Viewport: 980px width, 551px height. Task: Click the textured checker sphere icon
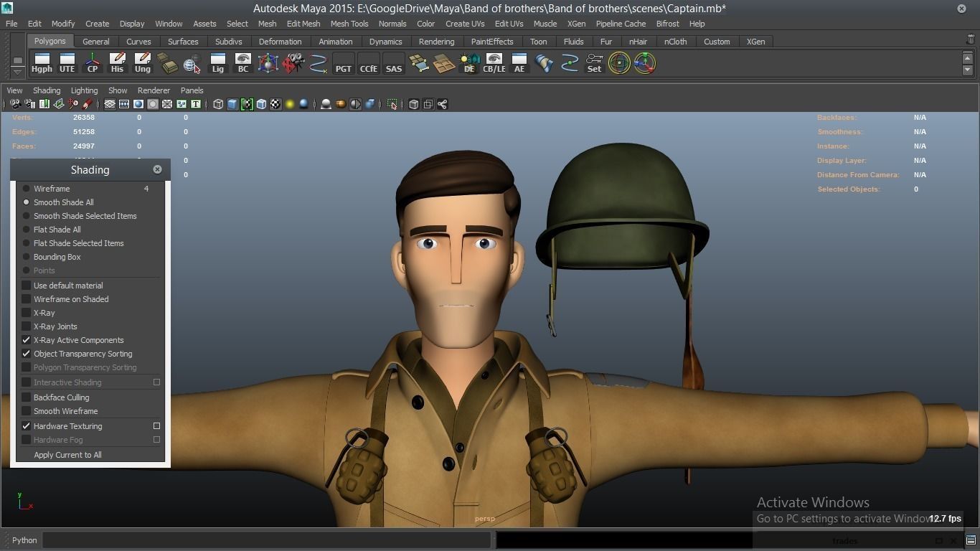pos(275,104)
